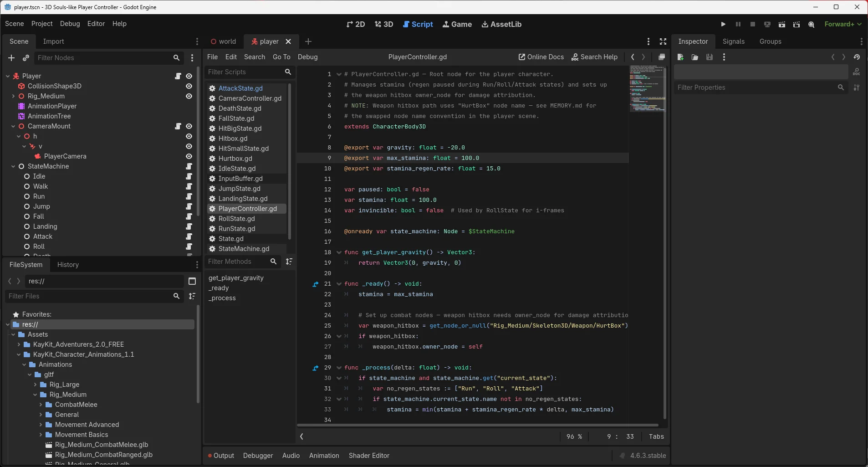Add a new child node plus icon
868x467 pixels.
click(x=12, y=58)
